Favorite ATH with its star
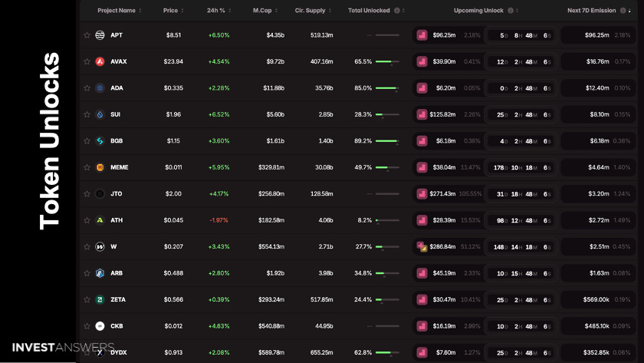Screen dimensions: 644x363 coord(87,220)
